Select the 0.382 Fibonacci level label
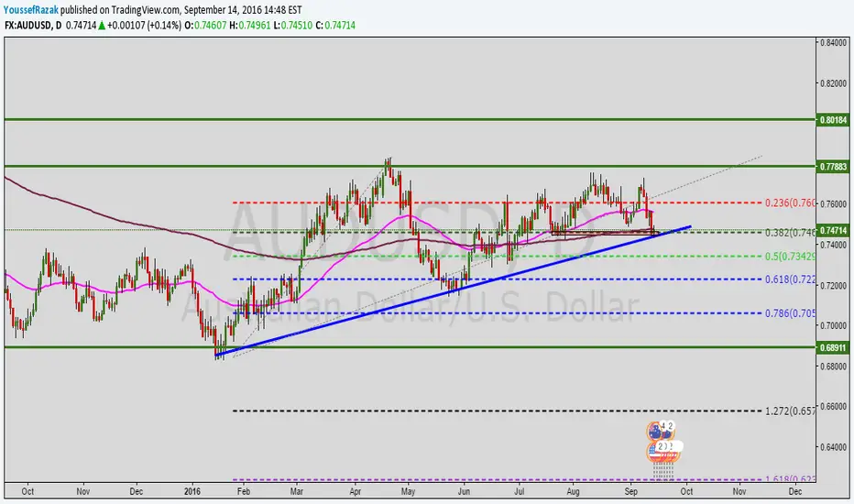 click(790, 232)
